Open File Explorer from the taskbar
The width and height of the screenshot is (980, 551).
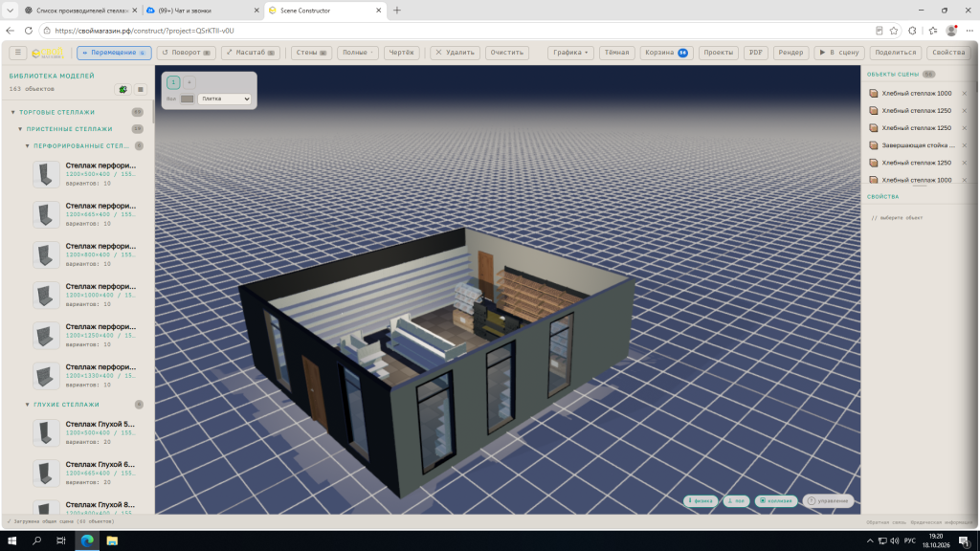(112, 540)
